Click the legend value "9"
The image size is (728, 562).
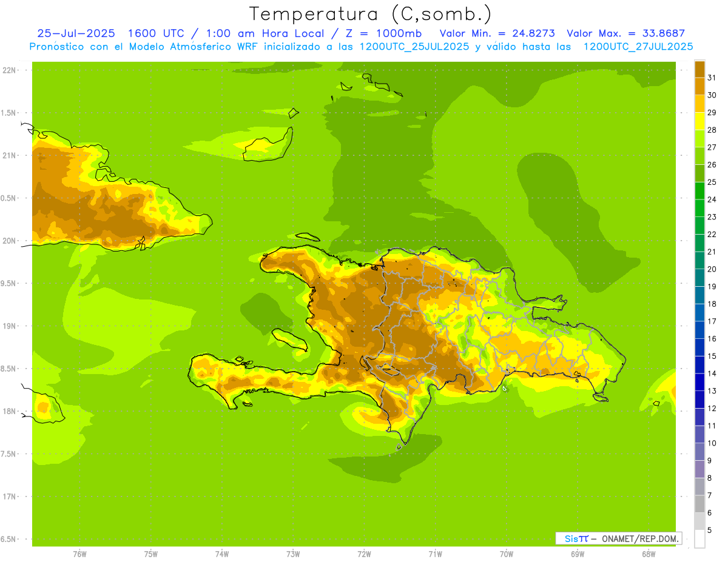click(x=710, y=461)
